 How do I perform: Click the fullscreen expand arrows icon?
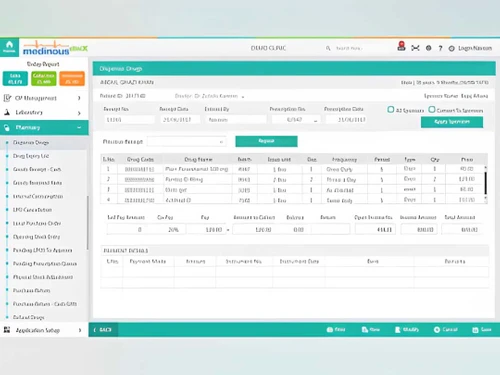click(415, 48)
